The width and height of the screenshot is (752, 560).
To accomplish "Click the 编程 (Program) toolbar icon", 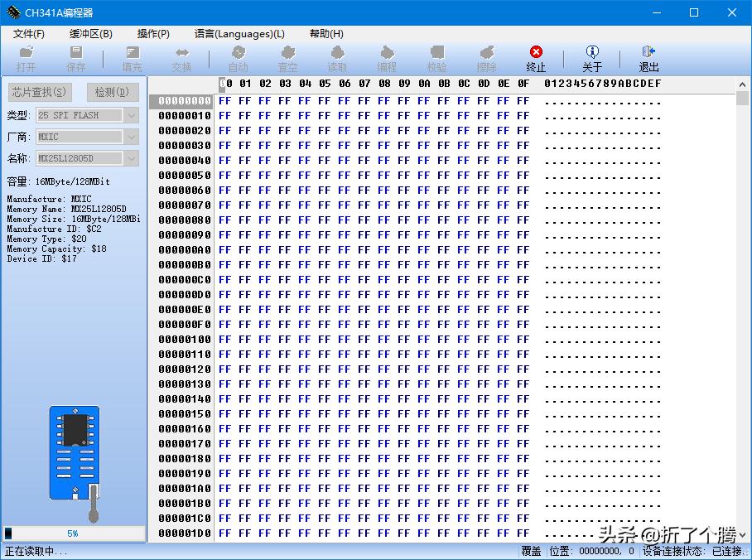I will 387,59.
